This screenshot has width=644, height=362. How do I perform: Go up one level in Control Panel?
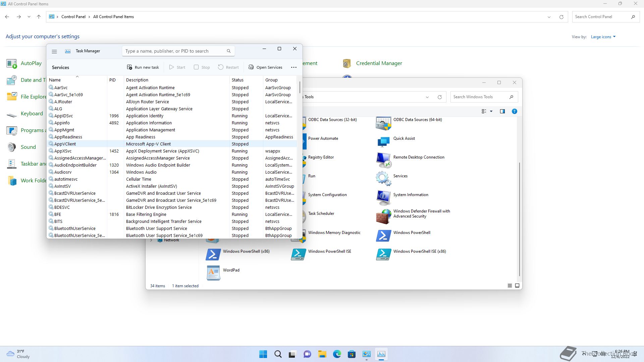pos(39,17)
